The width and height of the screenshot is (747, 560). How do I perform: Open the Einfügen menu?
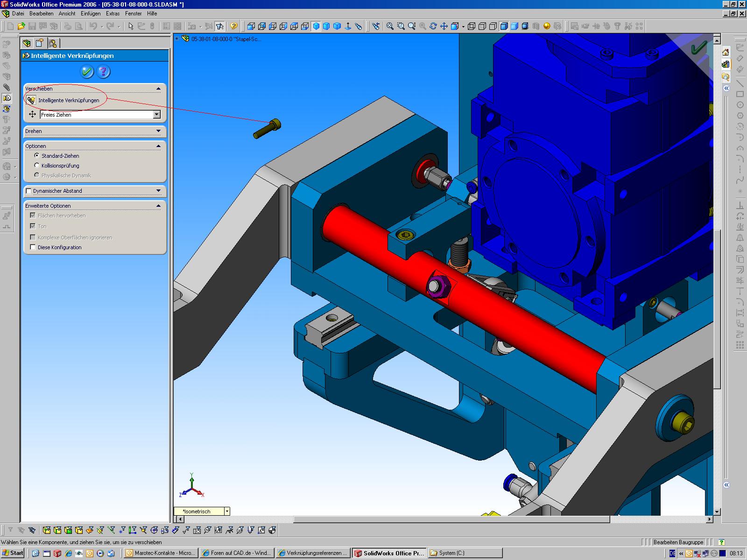tap(90, 14)
